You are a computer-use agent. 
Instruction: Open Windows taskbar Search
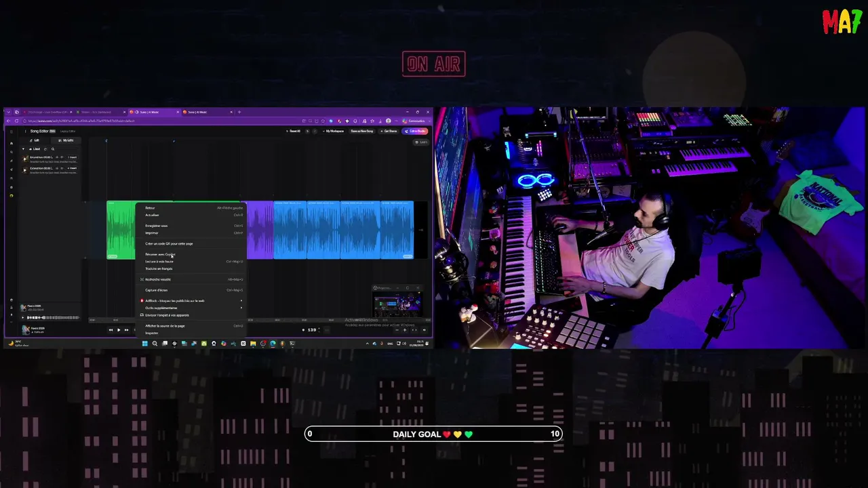[x=155, y=344]
